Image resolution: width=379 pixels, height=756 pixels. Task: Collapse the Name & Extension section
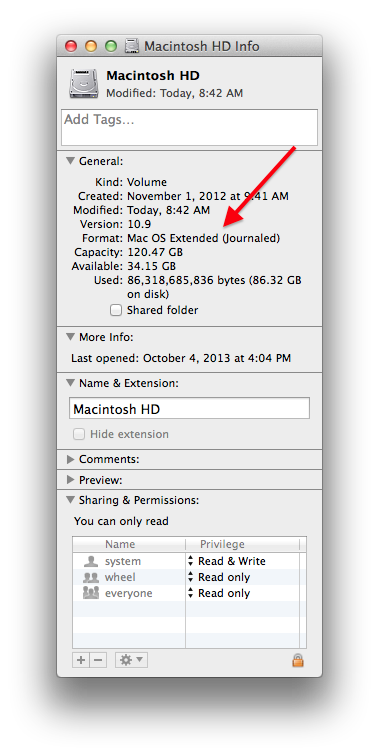point(71,383)
